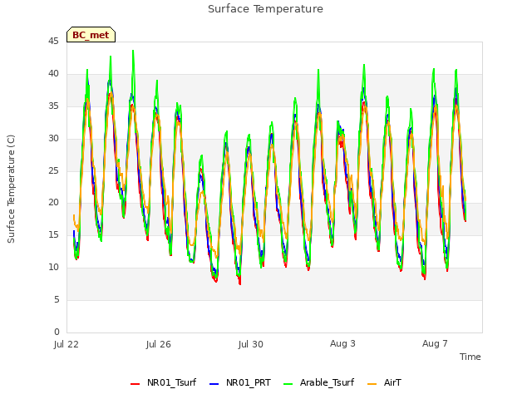Image resolution: width=532 pixels, height=399 pixels.
Task: Click the blue NR01_PRT legend swatch
Action: pos(214,384)
